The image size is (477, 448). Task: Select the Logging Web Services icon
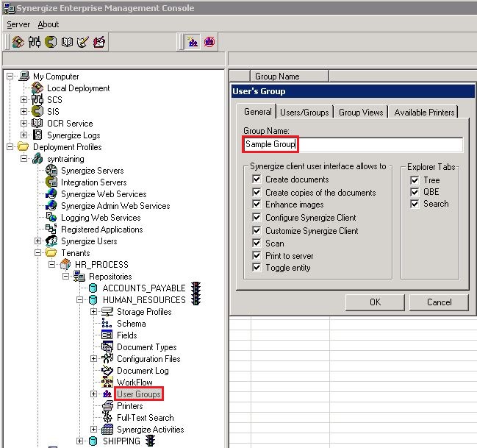[x=51, y=217]
